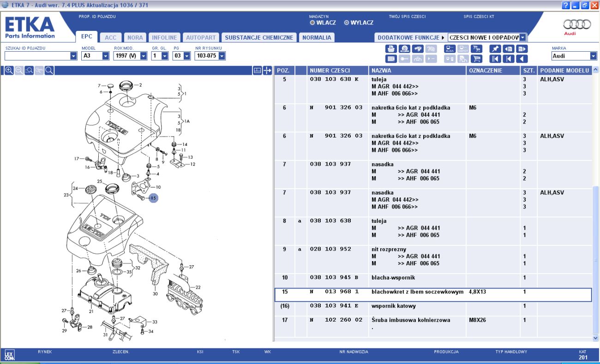Zoom out of the parts diagram
The height and width of the screenshot is (364, 600).
click(x=19, y=70)
